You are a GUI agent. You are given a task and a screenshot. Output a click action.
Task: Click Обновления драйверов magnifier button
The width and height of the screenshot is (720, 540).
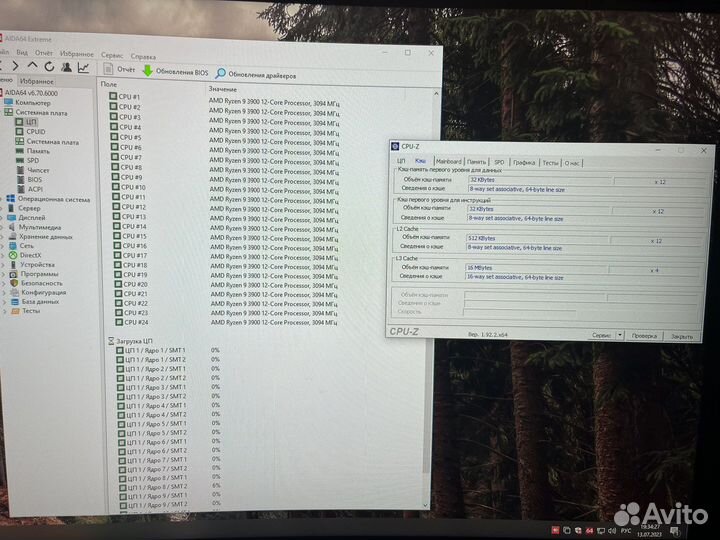pyautogui.click(x=256, y=74)
